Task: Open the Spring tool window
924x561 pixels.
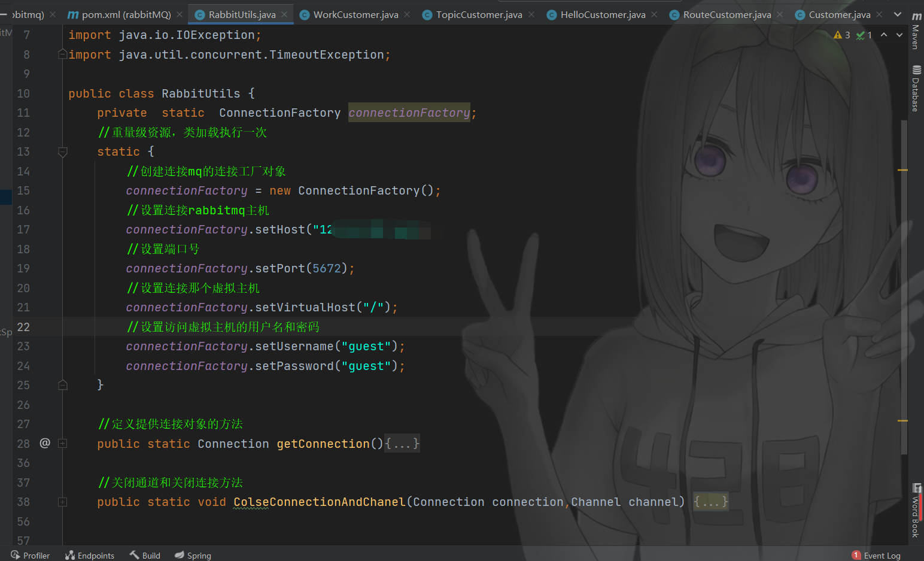Action: coord(193,556)
